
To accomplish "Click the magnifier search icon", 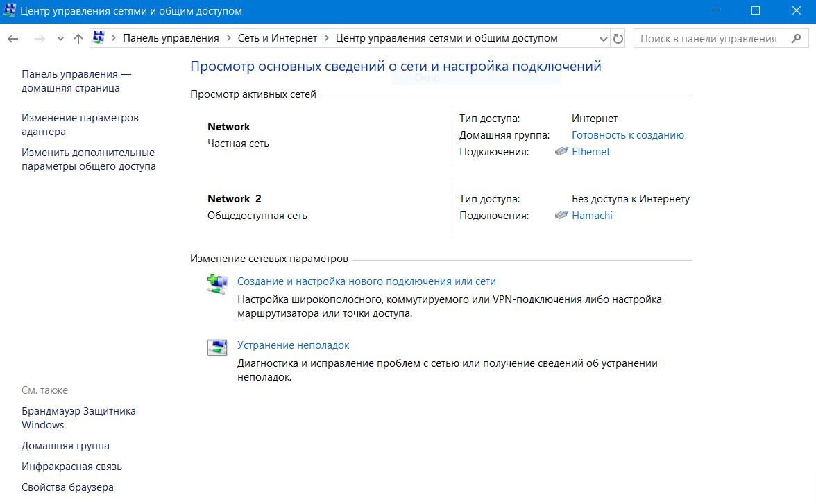I will [796, 39].
